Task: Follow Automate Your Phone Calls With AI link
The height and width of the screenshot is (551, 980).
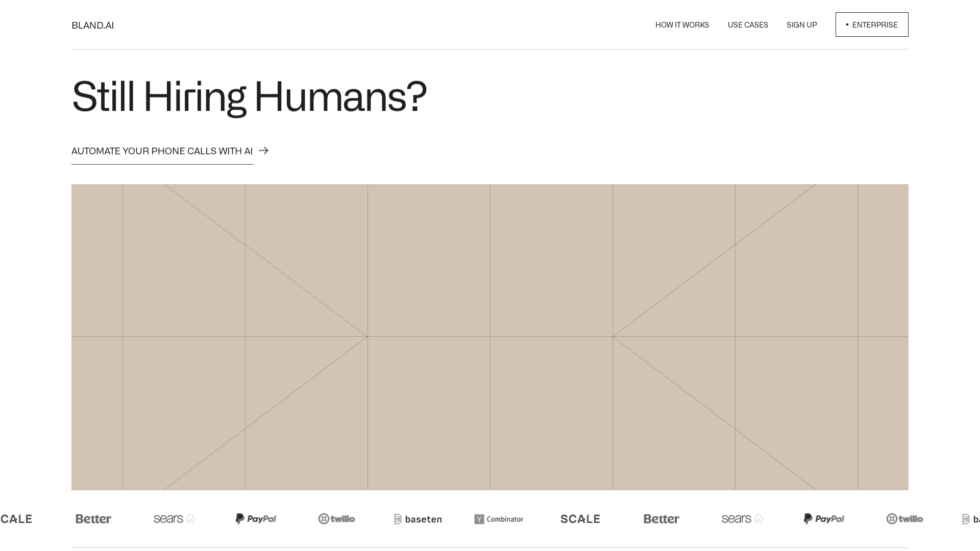Action: point(162,151)
